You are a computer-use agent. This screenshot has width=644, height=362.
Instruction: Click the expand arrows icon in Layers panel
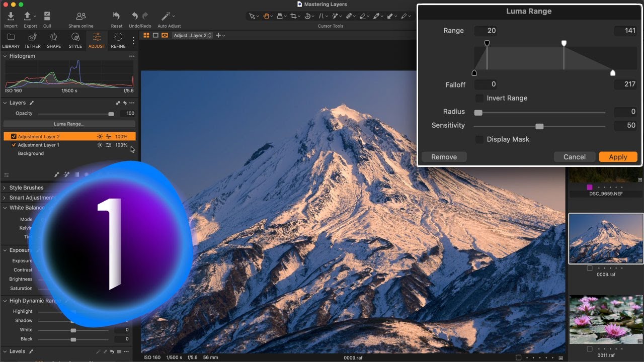pos(118,103)
